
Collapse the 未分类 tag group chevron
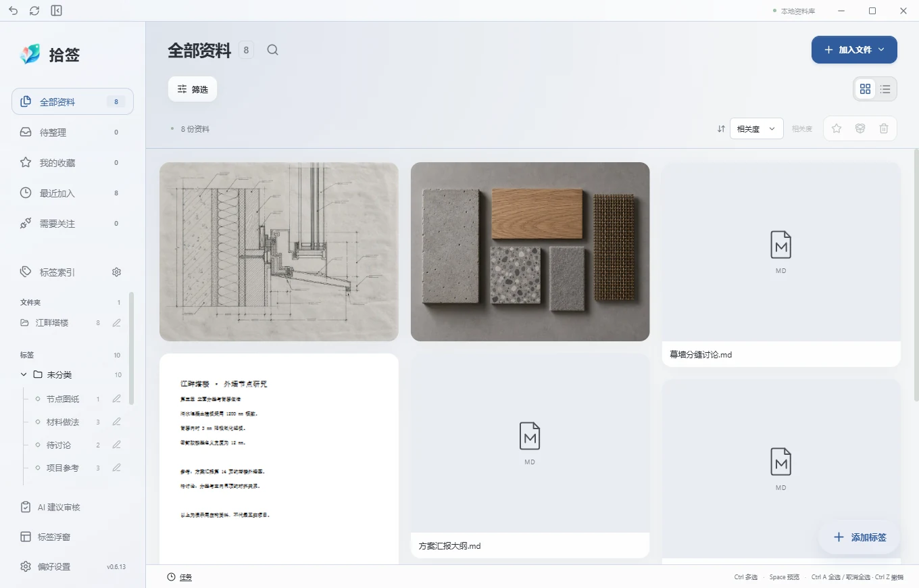click(x=24, y=374)
